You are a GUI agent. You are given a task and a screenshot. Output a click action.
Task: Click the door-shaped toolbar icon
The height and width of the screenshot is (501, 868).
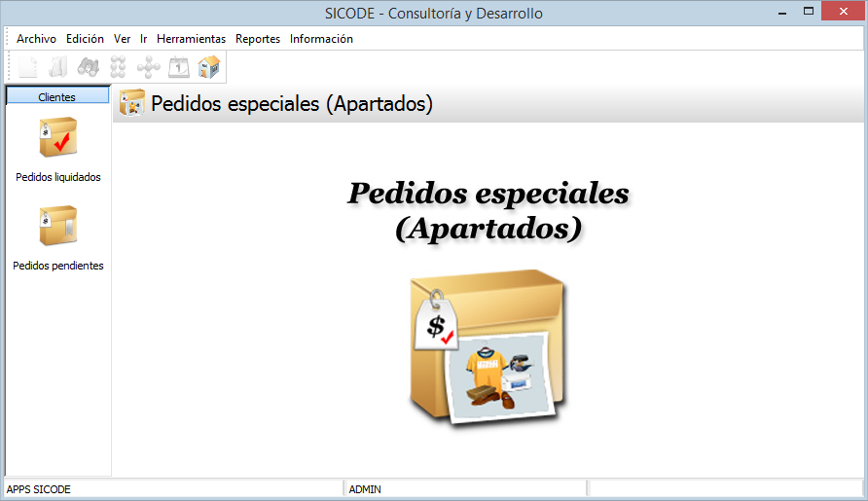click(58, 67)
